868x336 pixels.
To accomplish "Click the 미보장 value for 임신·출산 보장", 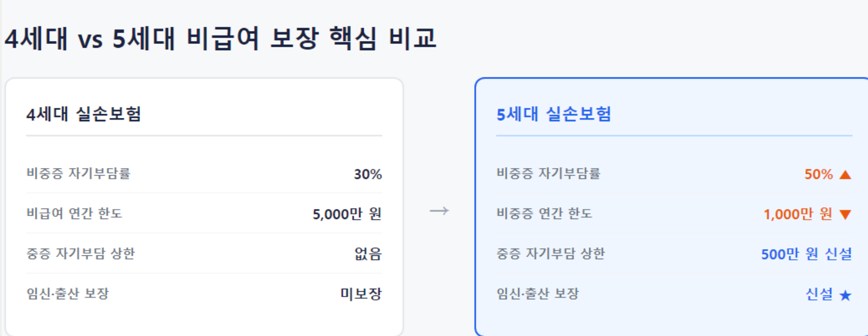I will pos(361,294).
